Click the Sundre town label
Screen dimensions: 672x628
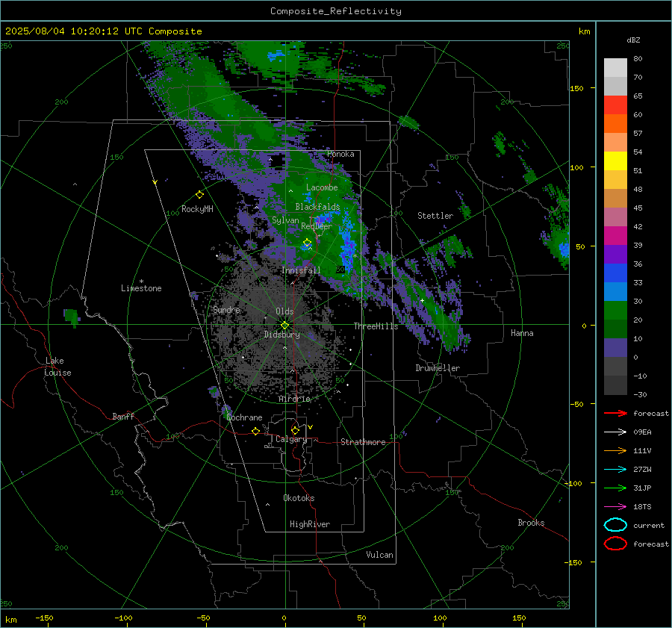(x=226, y=309)
